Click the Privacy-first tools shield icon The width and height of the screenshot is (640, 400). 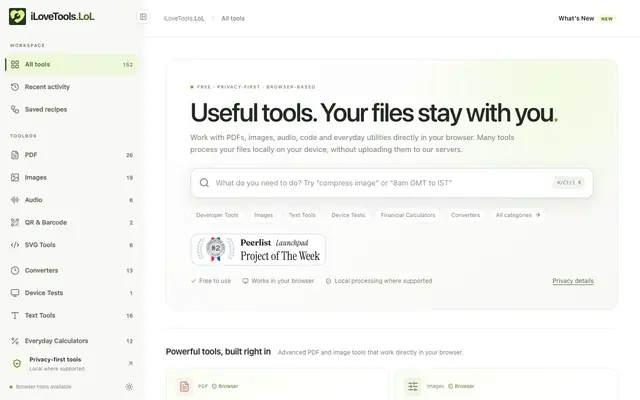click(17, 364)
